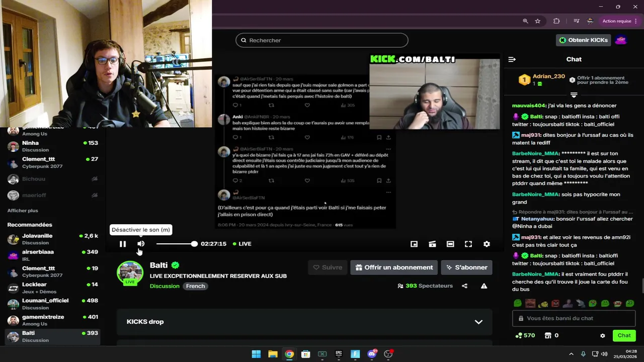Click the laughing man face emote
This screenshot has height=362, width=644.
coord(530,303)
